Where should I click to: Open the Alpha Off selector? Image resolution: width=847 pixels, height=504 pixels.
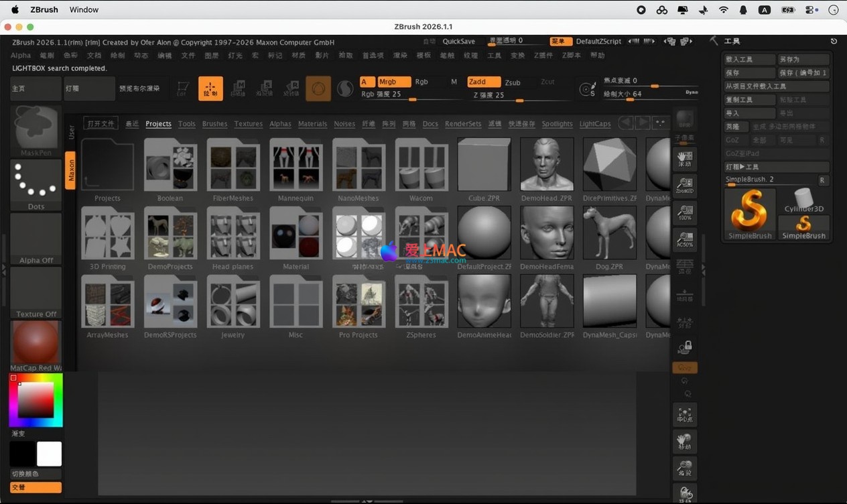tap(36, 239)
